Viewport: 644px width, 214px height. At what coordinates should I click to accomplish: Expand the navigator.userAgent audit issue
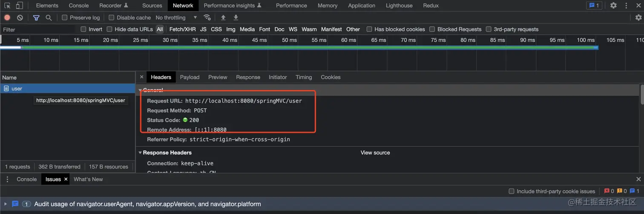point(6,204)
